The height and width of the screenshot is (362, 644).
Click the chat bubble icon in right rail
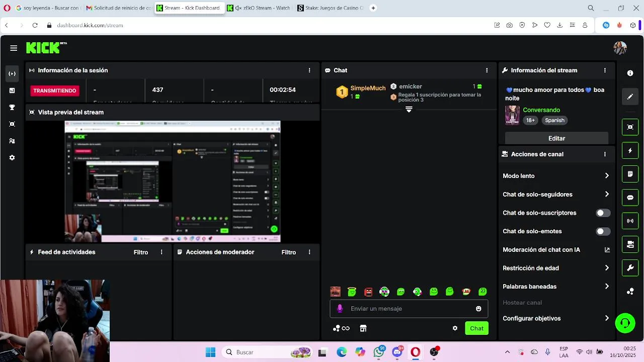point(630,198)
